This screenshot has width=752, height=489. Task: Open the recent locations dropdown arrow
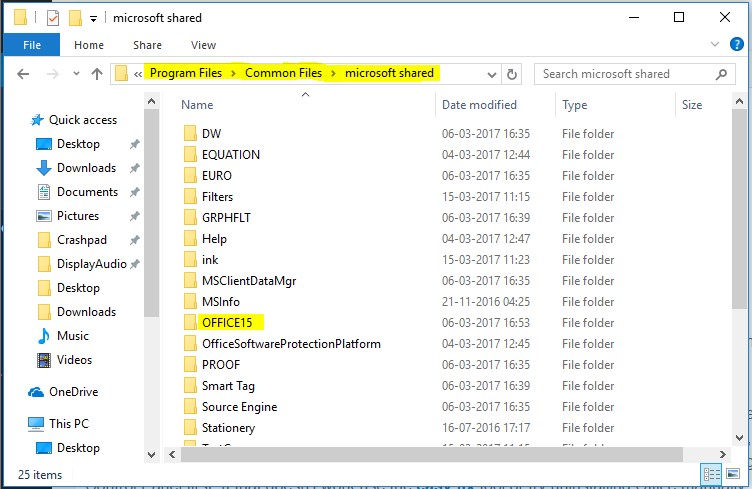point(76,74)
